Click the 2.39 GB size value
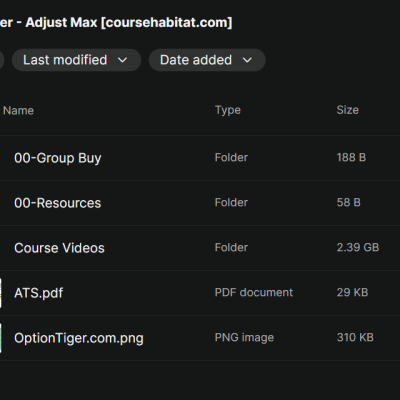The height and width of the screenshot is (400, 400). coord(358,247)
